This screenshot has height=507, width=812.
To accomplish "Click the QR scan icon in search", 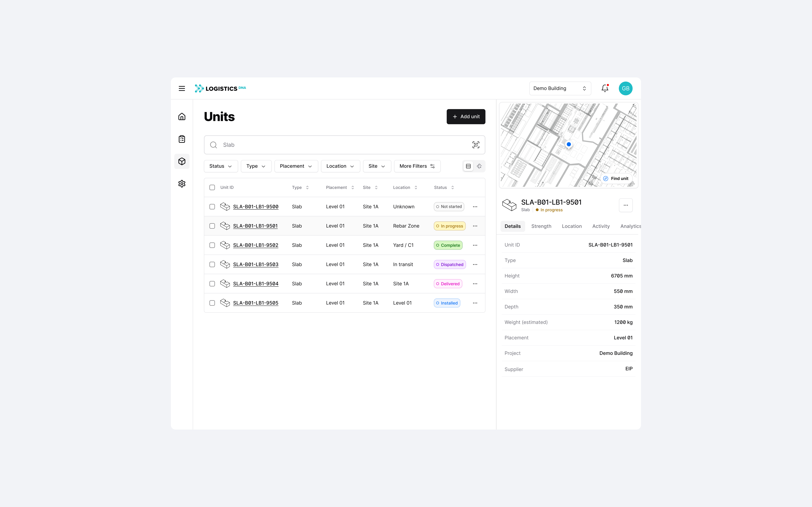I will (475, 145).
